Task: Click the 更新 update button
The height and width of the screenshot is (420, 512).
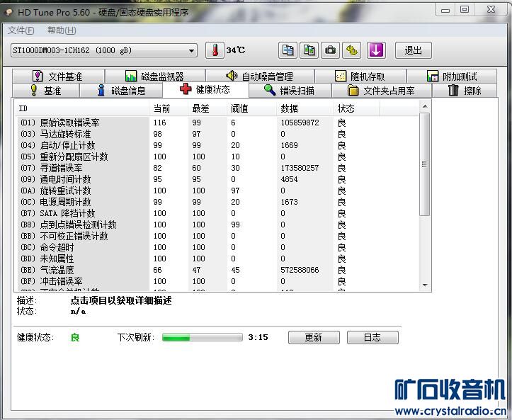Action: (314, 337)
